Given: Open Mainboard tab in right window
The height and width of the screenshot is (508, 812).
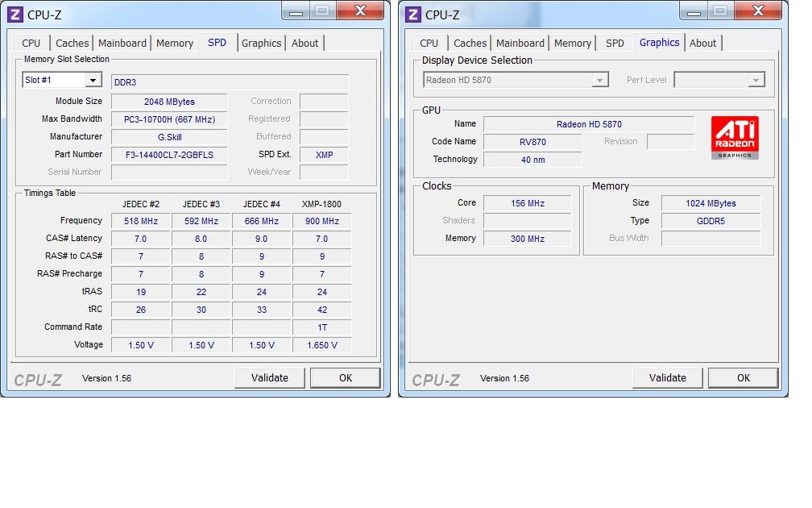Looking at the screenshot, I should click(520, 43).
